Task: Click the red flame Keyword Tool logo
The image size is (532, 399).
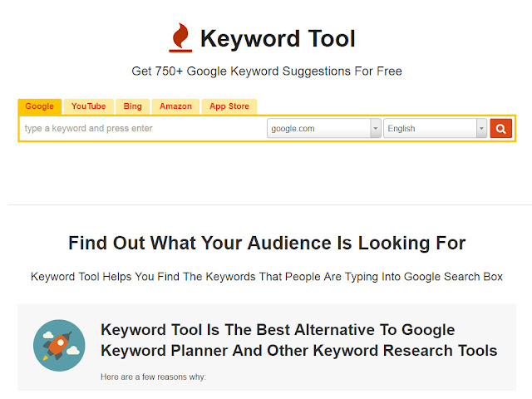Action: [x=180, y=38]
